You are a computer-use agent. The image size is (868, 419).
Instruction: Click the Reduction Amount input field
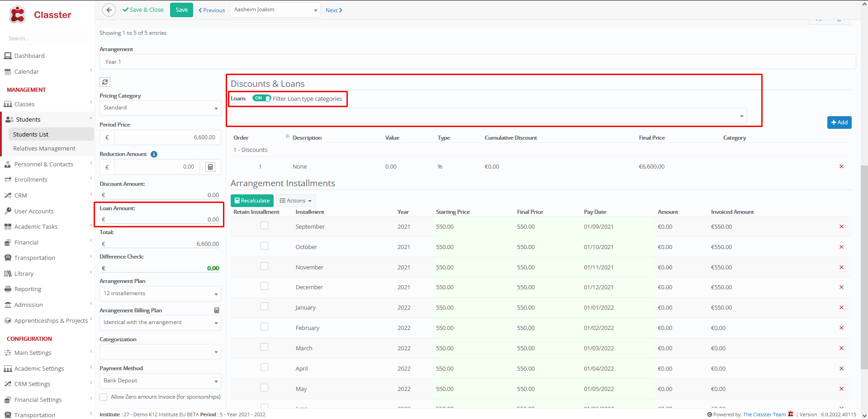(157, 167)
